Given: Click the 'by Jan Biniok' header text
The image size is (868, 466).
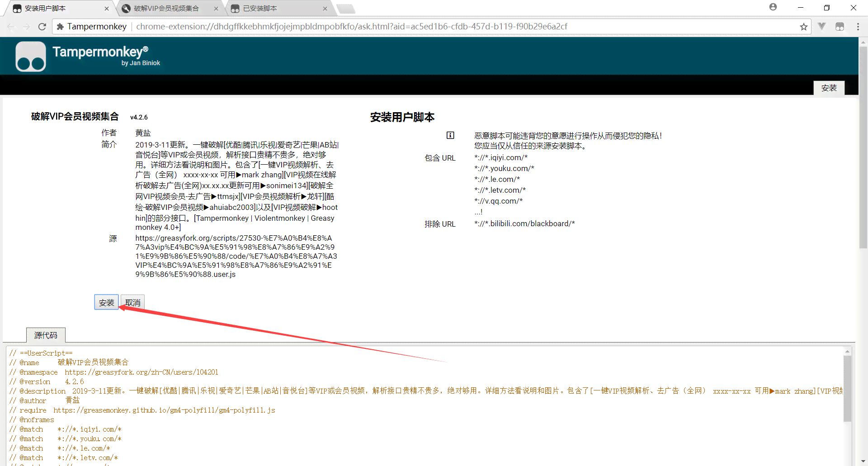Looking at the screenshot, I should [141, 63].
